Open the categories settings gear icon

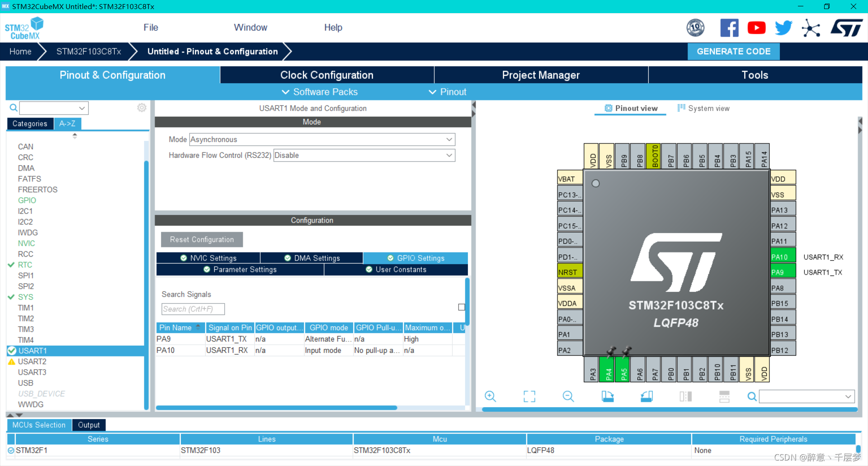coord(142,108)
